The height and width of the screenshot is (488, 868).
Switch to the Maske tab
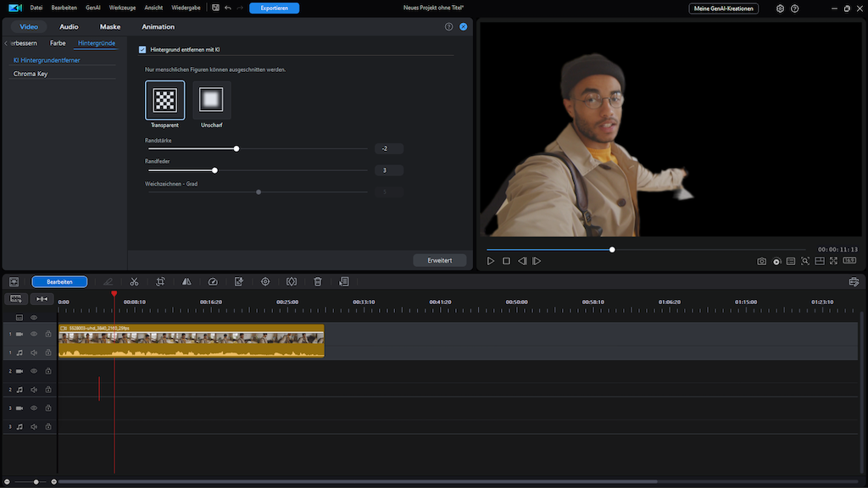click(110, 26)
